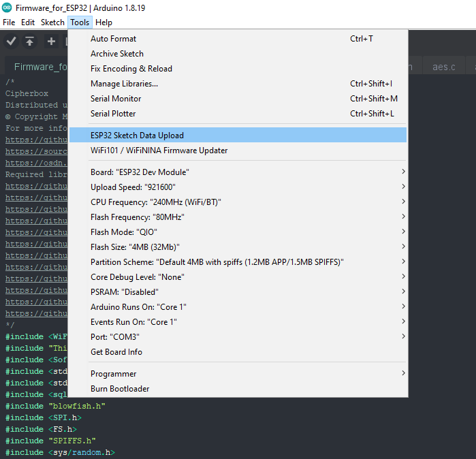Expand the Upload Speed 921600 submenu
The image size is (476, 459).
(238, 187)
